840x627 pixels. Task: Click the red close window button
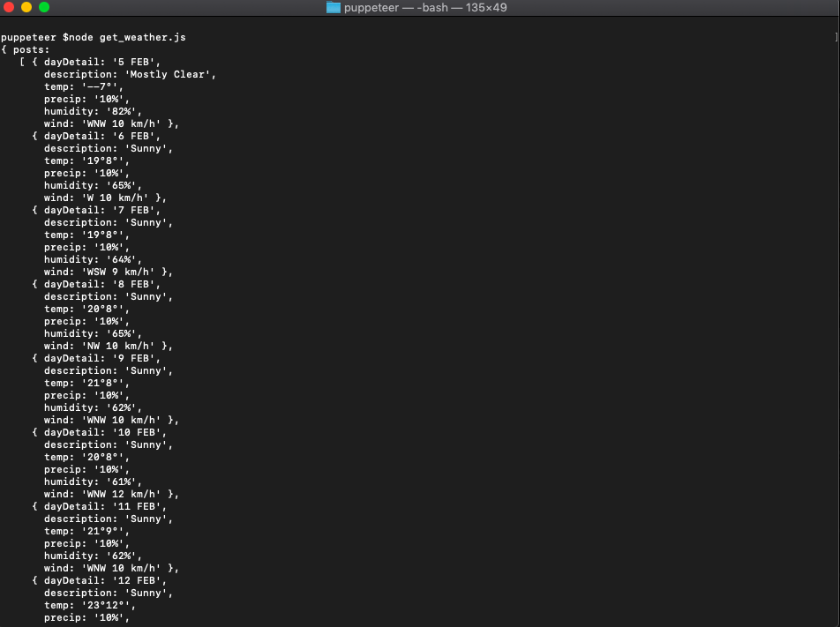click(10, 9)
